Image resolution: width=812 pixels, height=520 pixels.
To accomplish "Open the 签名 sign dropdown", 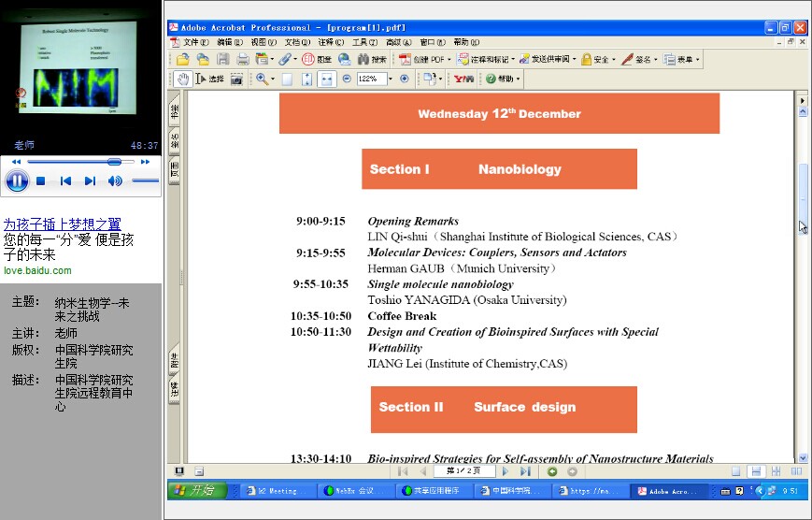I will tap(656, 60).
